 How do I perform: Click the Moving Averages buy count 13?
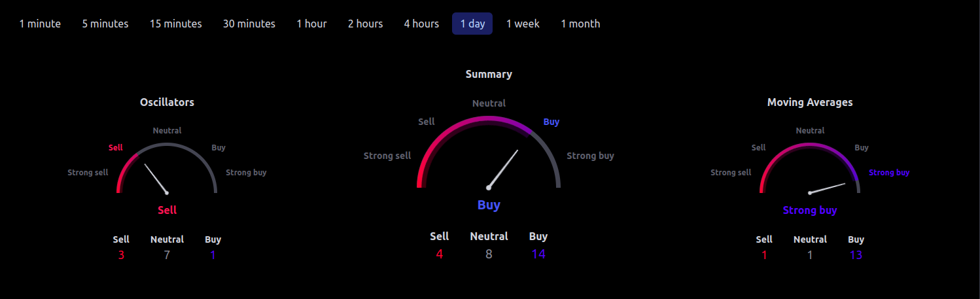(x=856, y=255)
